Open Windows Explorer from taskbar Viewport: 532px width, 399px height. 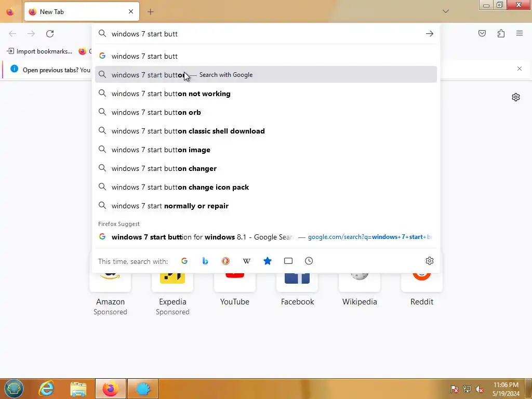(78, 389)
